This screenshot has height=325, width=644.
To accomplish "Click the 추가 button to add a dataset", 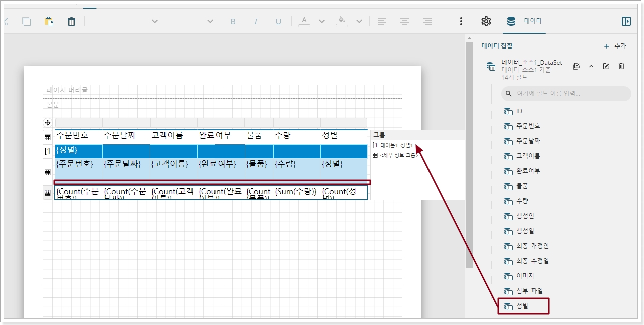I will click(x=615, y=46).
